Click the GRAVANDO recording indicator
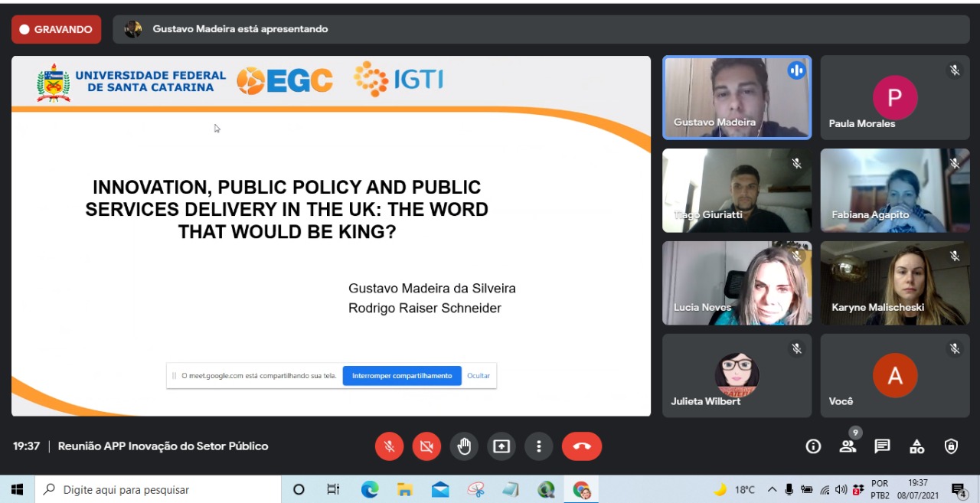Image resolution: width=980 pixels, height=503 pixels. (x=56, y=30)
